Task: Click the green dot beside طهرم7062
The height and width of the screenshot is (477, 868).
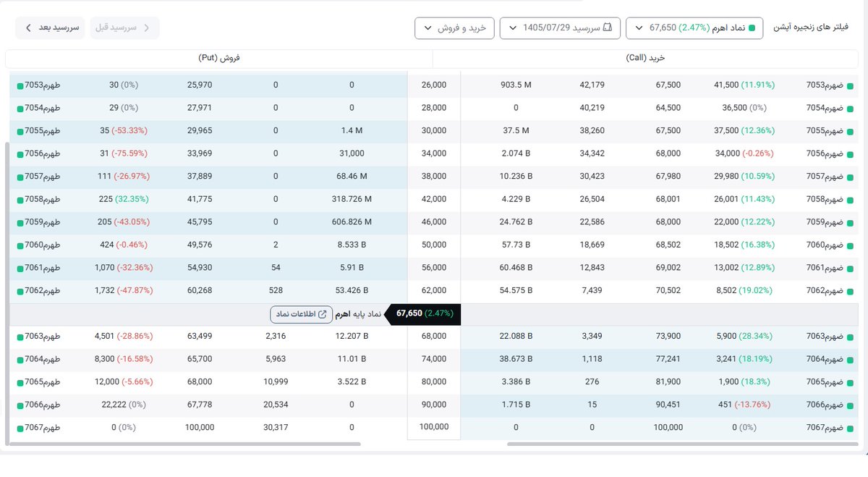Action: (20, 290)
